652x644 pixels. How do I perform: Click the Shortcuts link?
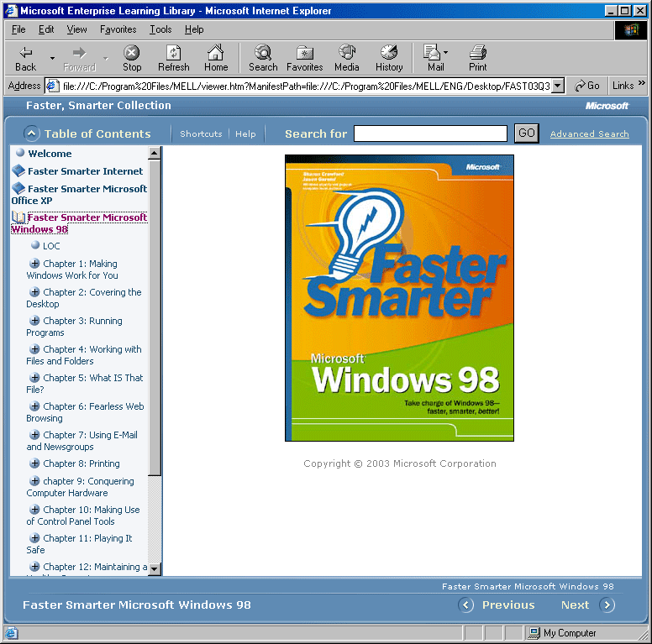point(201,134)
